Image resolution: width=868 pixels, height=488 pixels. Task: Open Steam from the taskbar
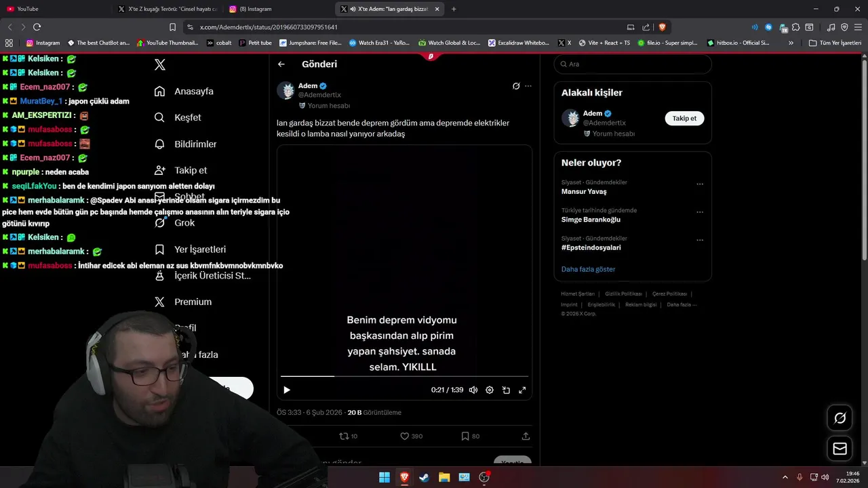tap(424, 477)
